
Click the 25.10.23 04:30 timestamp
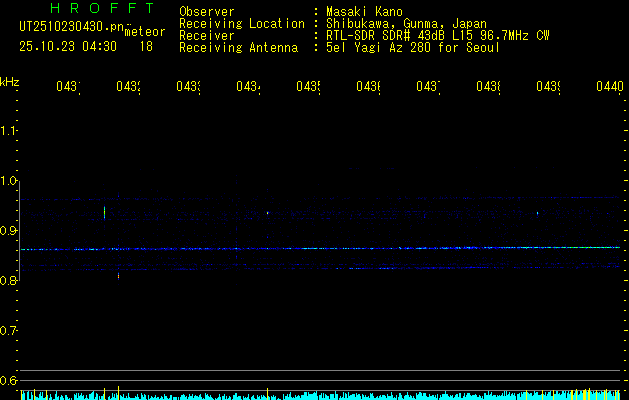[x=67, y=46]
